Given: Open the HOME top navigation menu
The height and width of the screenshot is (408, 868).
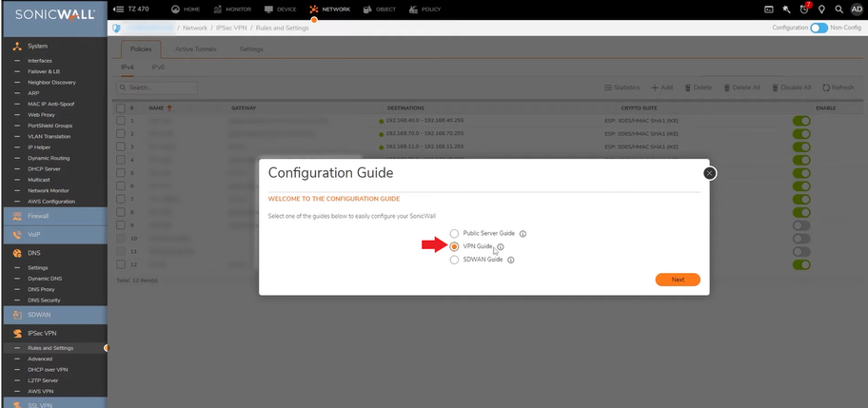Looking at the screenshot, I should point(186,10).
